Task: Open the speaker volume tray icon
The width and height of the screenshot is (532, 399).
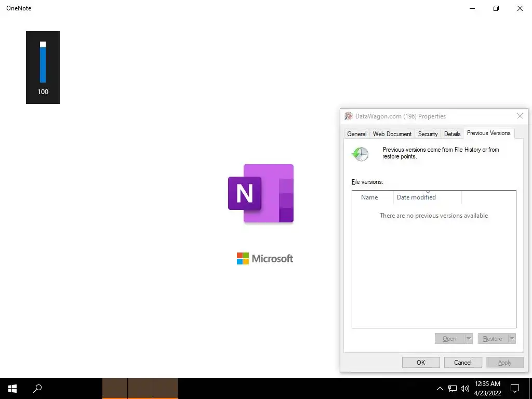Action: [x=465, y=389]
